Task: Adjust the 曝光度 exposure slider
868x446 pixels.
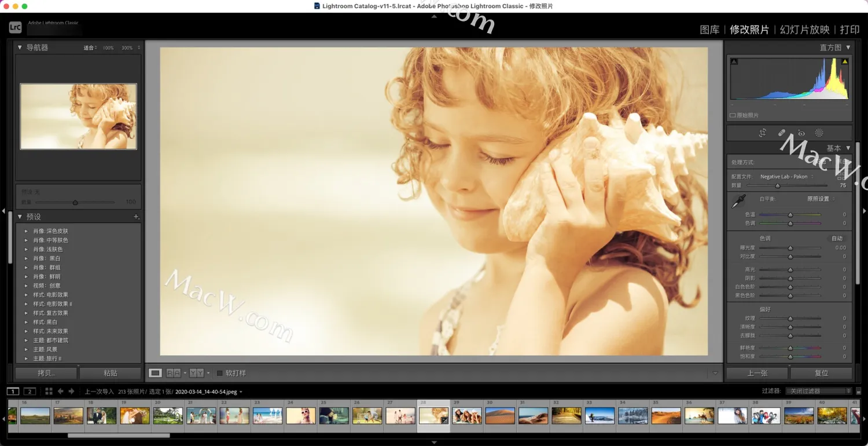Action: (x=790, y=247)
